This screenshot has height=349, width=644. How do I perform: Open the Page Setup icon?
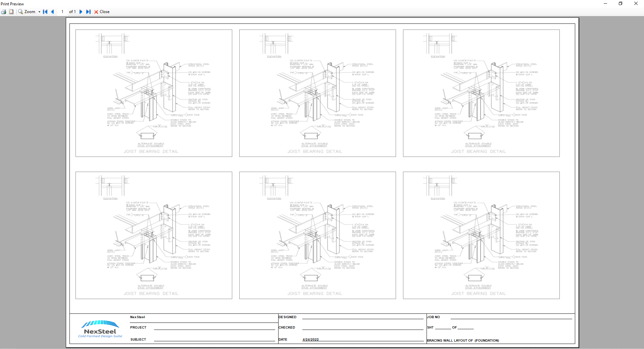[x=11, y=12]
